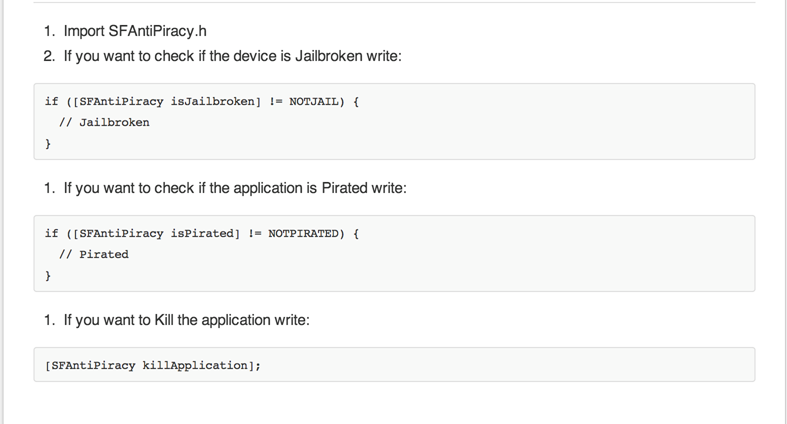
Task: Click the closing brace of the jailbreak block
Action: 48,144
